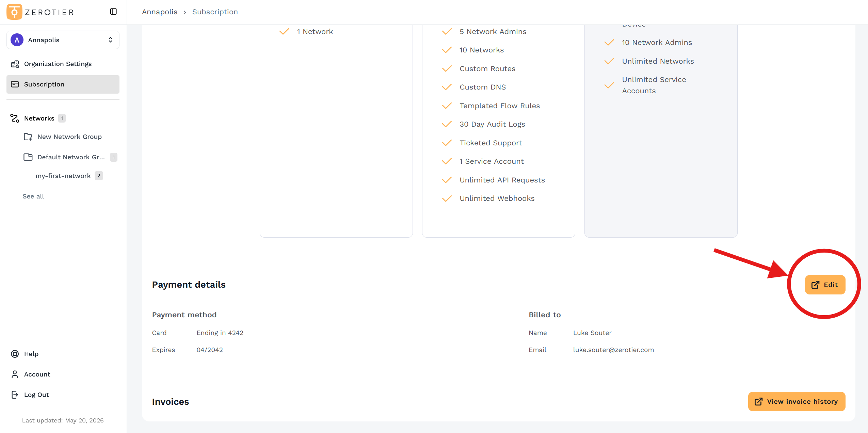
Task: Click the checkmark beside Unlimited Service Accounts
Action: pos(609,85)
